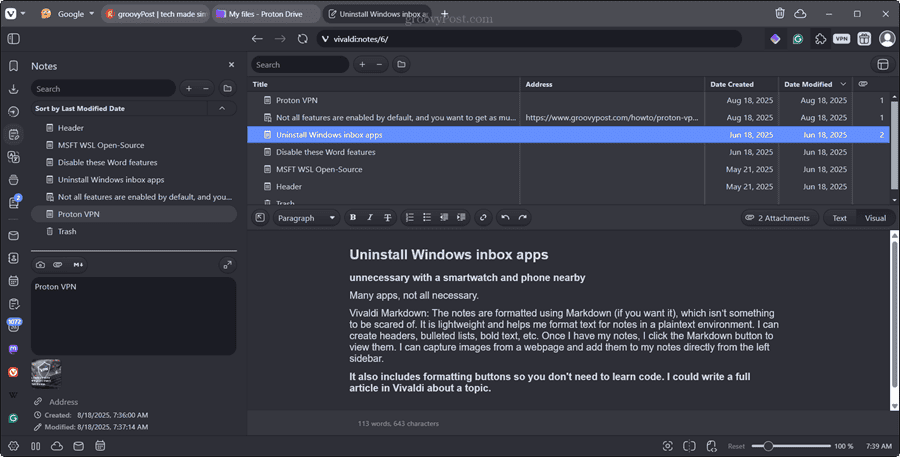This screenshot has width=900, height=457.
Task: Show the 2 Attachments button
Action: pyautogui.click(x=779, y=218)
